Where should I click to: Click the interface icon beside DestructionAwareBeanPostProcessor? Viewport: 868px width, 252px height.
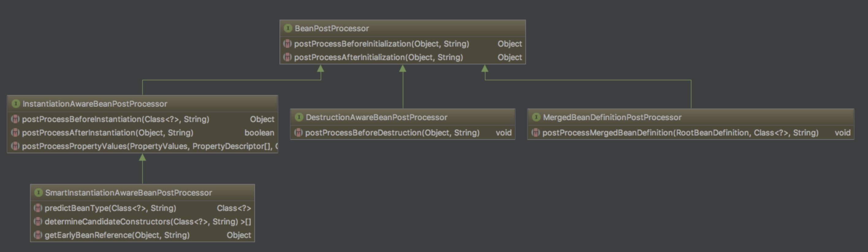[x=299, y=117]
